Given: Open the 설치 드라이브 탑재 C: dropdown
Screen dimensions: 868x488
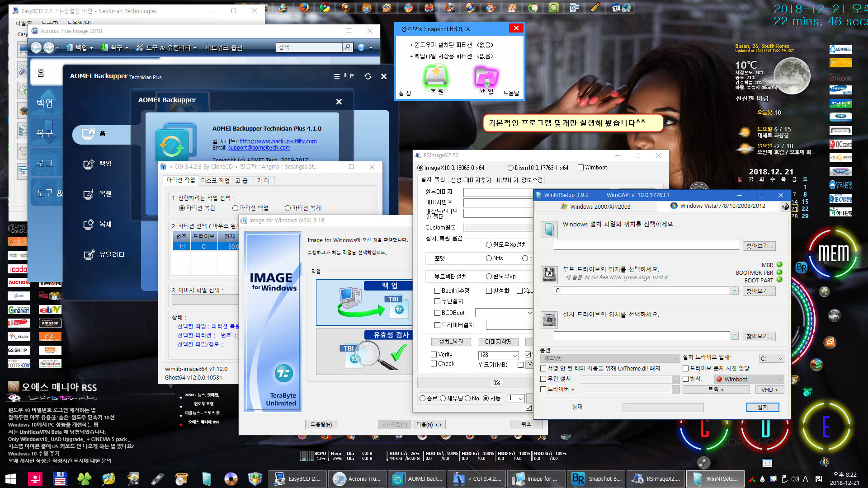Looking at the screenshot, I should [771, 358].
